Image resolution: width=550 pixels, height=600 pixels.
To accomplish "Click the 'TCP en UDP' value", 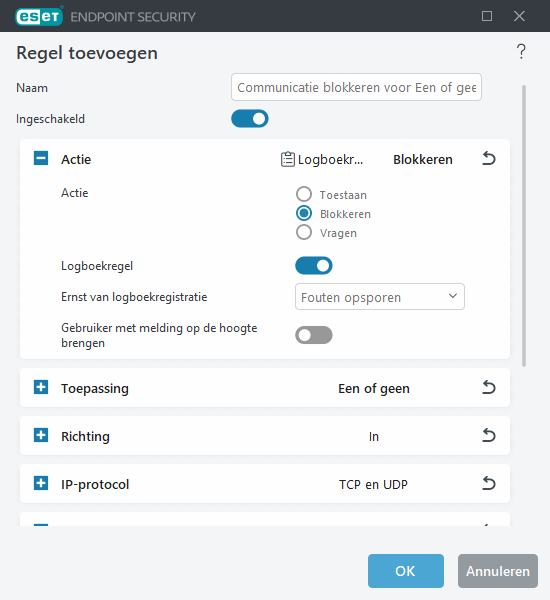I will [373, 484].
